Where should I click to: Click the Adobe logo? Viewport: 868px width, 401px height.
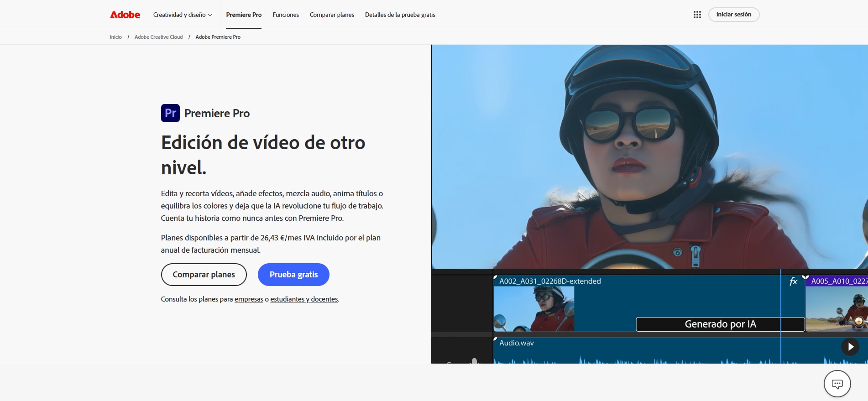coord(125,15)
